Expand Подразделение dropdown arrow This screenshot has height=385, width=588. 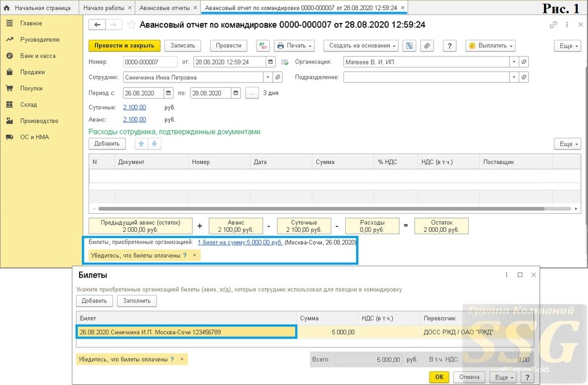[x=514, y=77]
